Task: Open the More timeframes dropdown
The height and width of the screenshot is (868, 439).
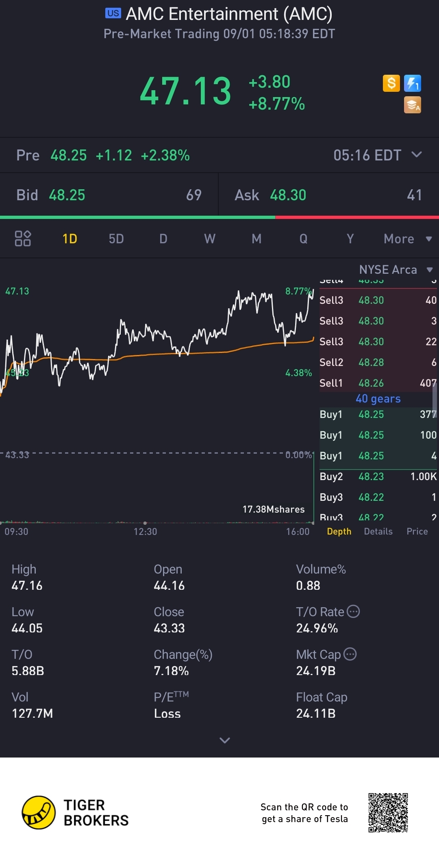Action: (x=407, y=238)
